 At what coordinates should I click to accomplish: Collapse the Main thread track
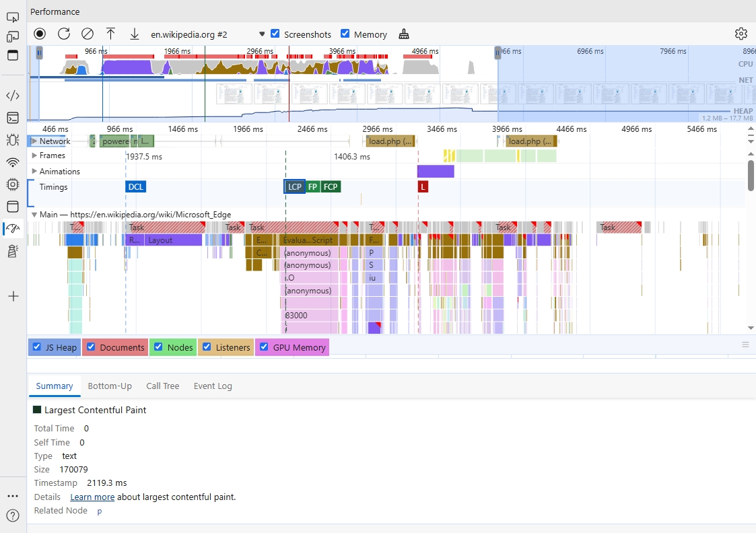(x=34, y=215)
